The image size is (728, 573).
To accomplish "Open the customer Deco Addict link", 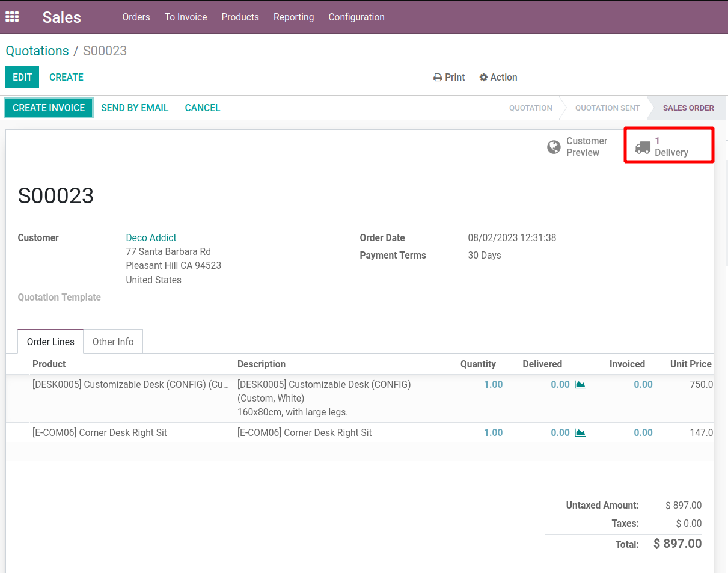I will tap(151, 237).
